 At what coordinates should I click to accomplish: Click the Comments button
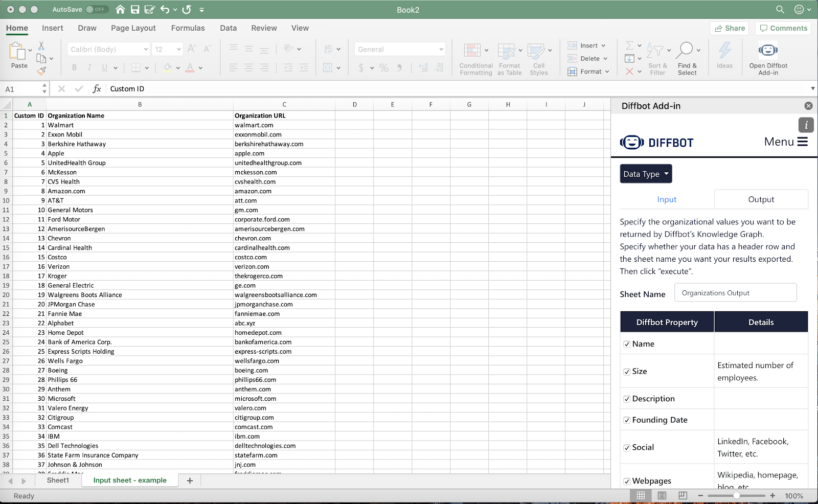coord(783,28)
